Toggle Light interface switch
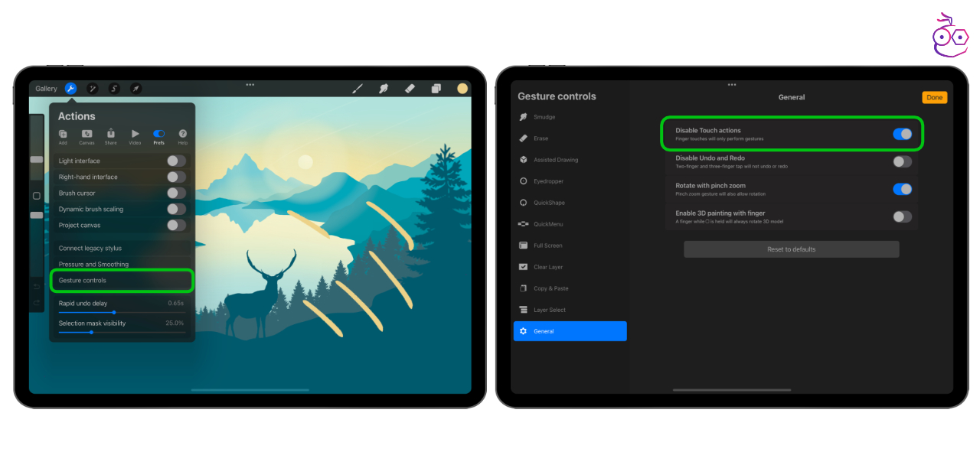This screenshot has width=980, height=452. [176, 161]
